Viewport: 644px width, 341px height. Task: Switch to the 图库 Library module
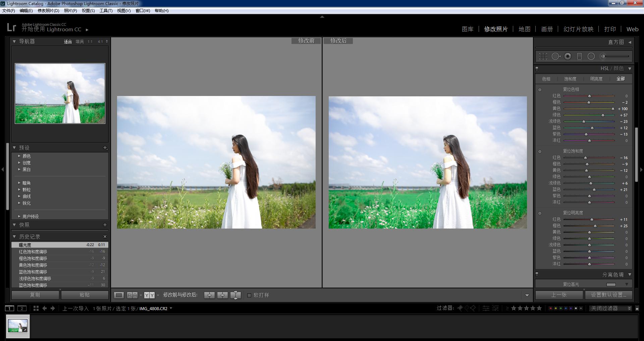coord(468,29)
